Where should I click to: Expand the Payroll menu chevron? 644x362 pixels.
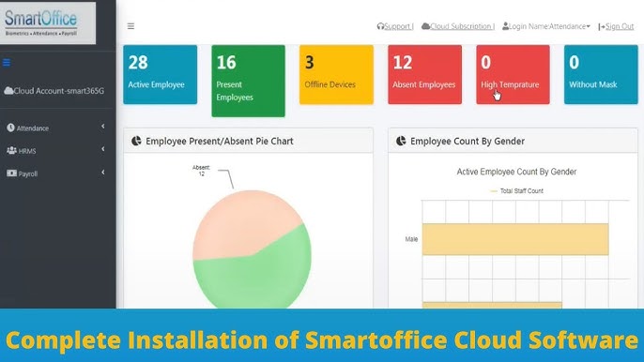(x=103, y=172)
